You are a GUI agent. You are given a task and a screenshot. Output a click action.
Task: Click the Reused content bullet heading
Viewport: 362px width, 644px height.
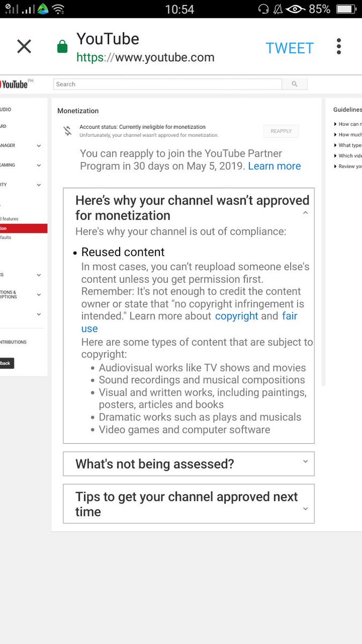[123, 252]
